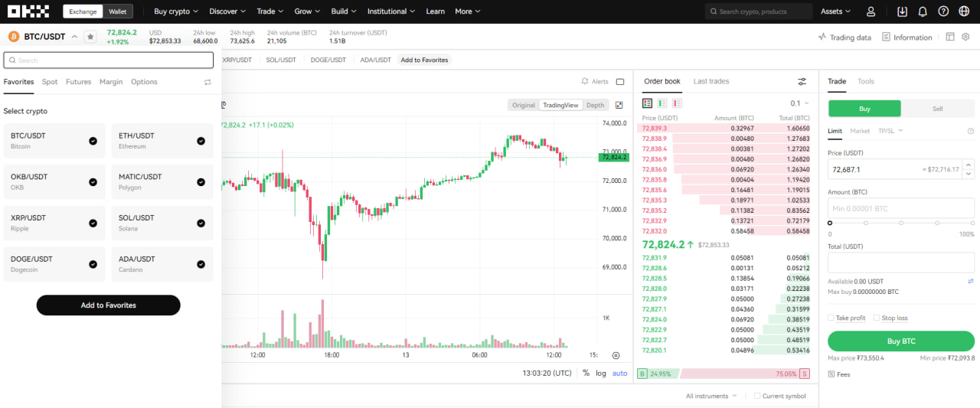Expand the Grow menu
The width and height of the screenshot is (980, 408).
click(x=308, y=11)
